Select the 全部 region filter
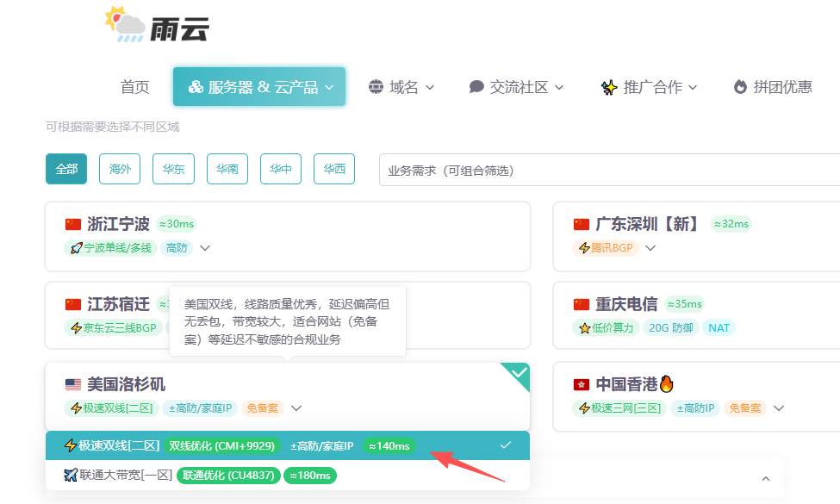This screenshot has height=504, width=840. 66,169
